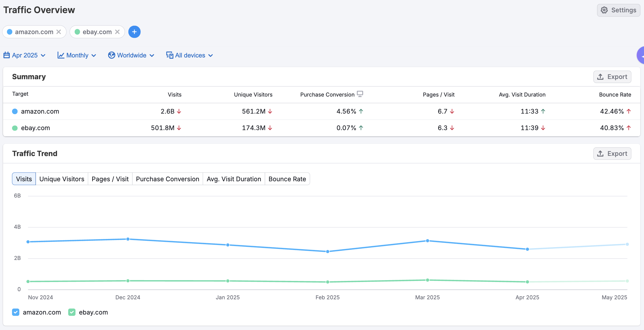
Task: Switch to Avg. Visit Duration chart tab
Action: [234, 179]
